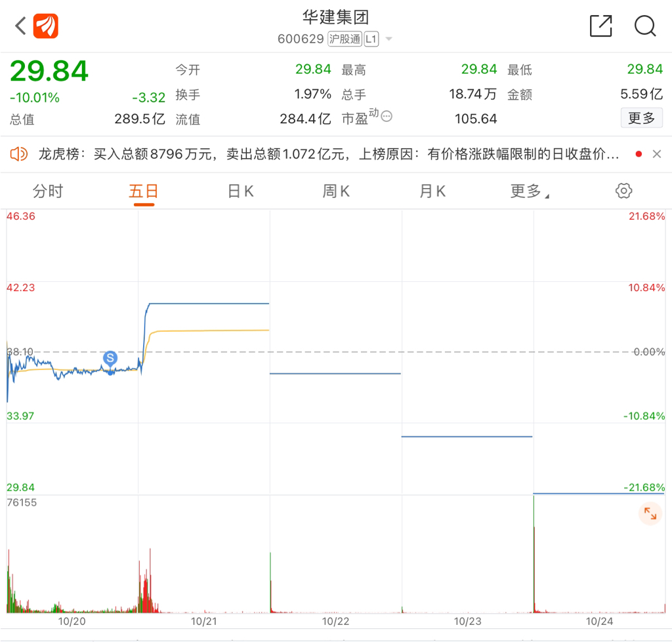Tap the 10/22 date label
Viewport: 672px width, 642px height.
(x=335, y=621)
